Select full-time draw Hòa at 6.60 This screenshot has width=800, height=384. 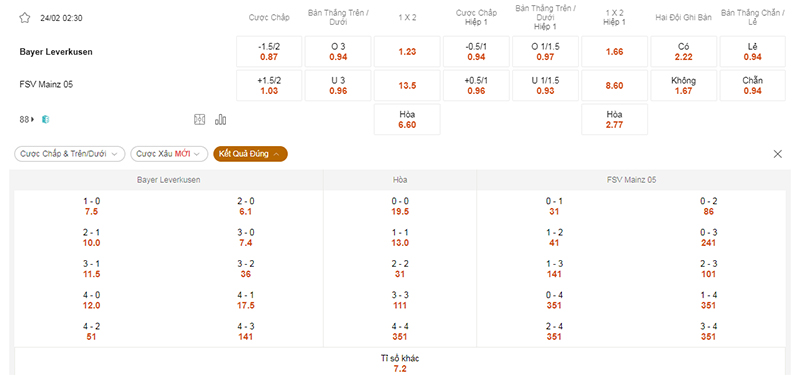coord(407,119)
